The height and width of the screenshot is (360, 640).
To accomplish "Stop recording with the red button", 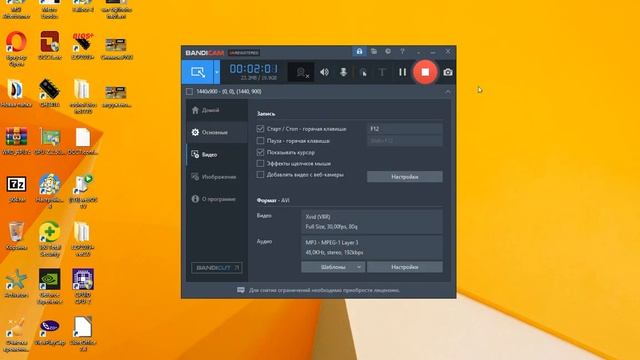I will pyautogui.click(x=425, y=72).
